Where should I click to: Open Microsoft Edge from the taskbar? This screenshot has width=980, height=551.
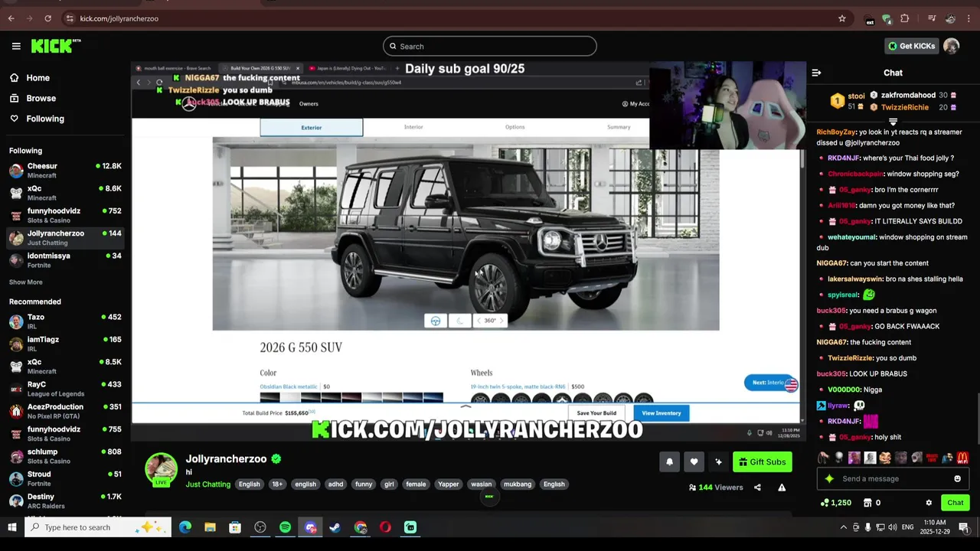tap(185, 527)
